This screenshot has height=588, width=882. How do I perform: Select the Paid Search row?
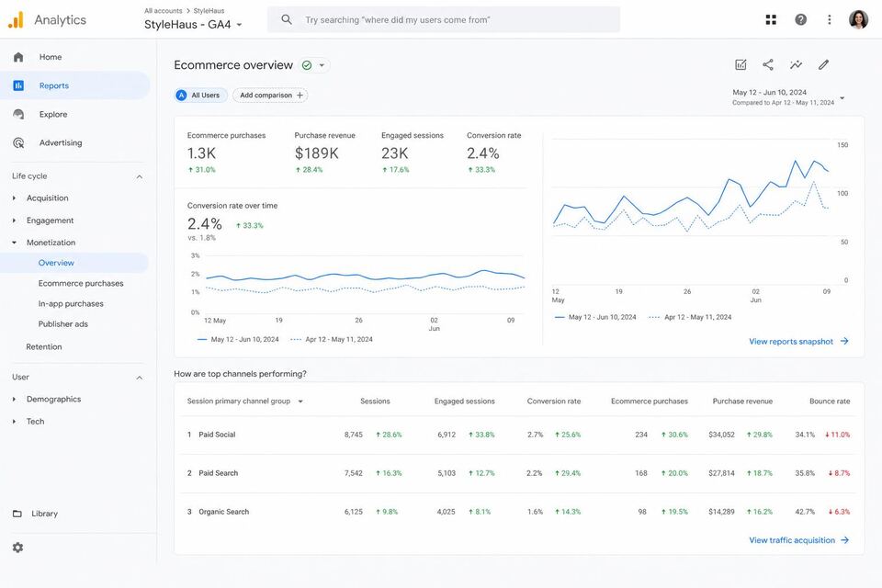[x=518, y=473]
